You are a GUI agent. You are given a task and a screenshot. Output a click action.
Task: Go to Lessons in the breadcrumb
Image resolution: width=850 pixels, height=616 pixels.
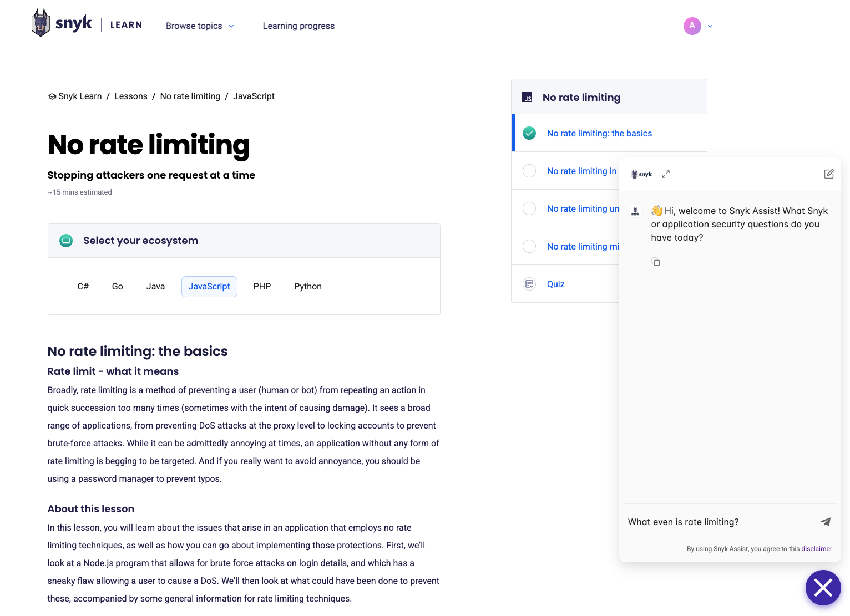(x=131, y=96)
